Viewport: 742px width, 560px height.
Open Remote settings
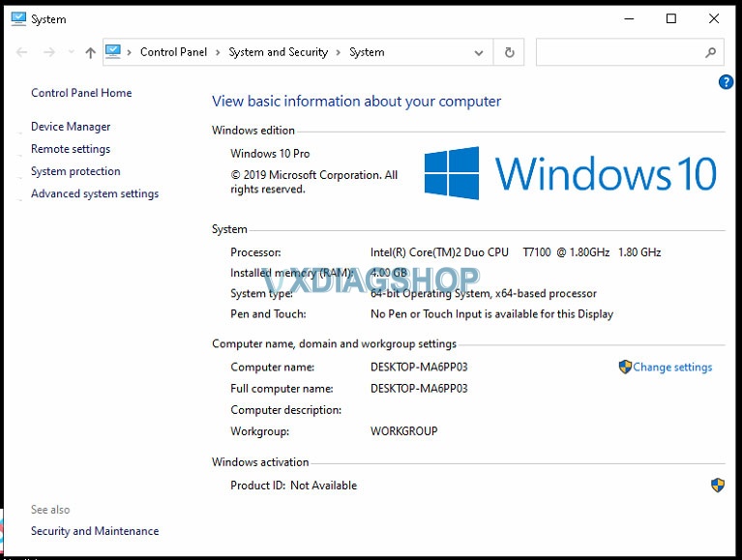coord(71,149)
